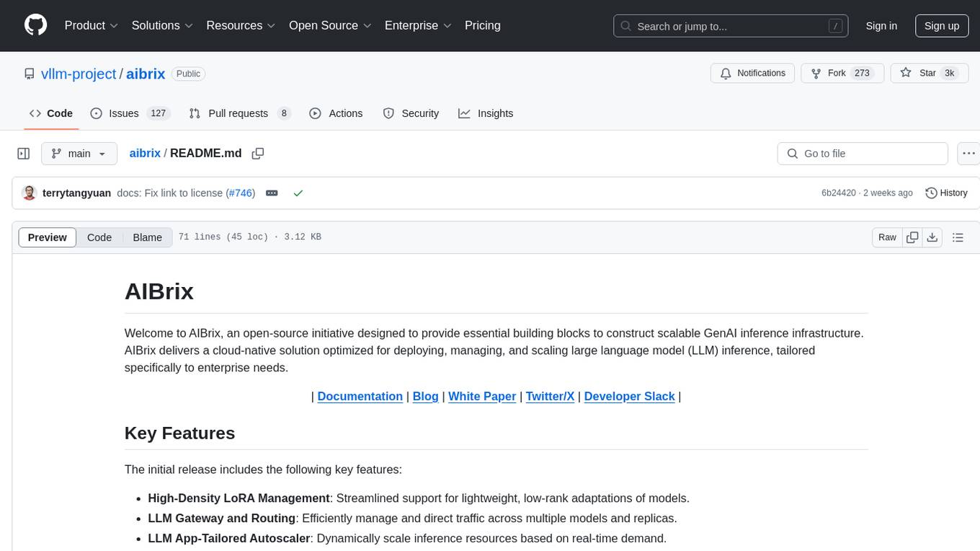Select the Blame view
Image resolution: width=980 pixels, height=551 pixels.
(x=148, y=237)
